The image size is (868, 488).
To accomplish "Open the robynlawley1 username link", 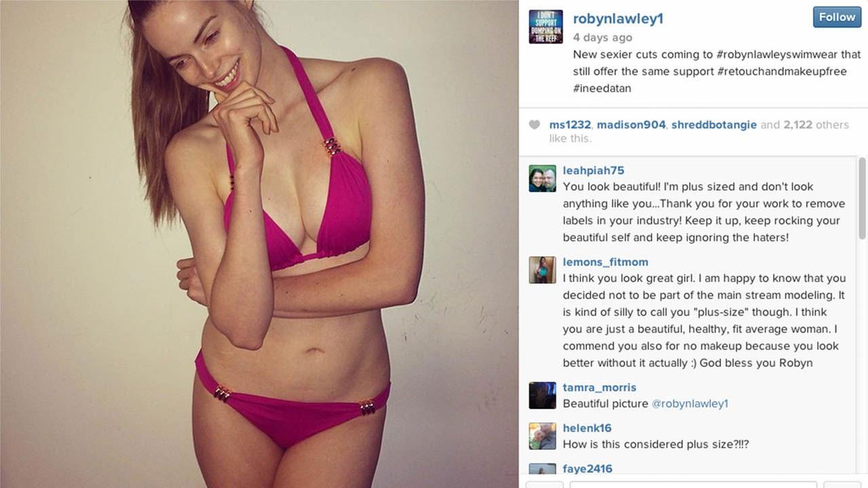I will [x=618, y=18].
